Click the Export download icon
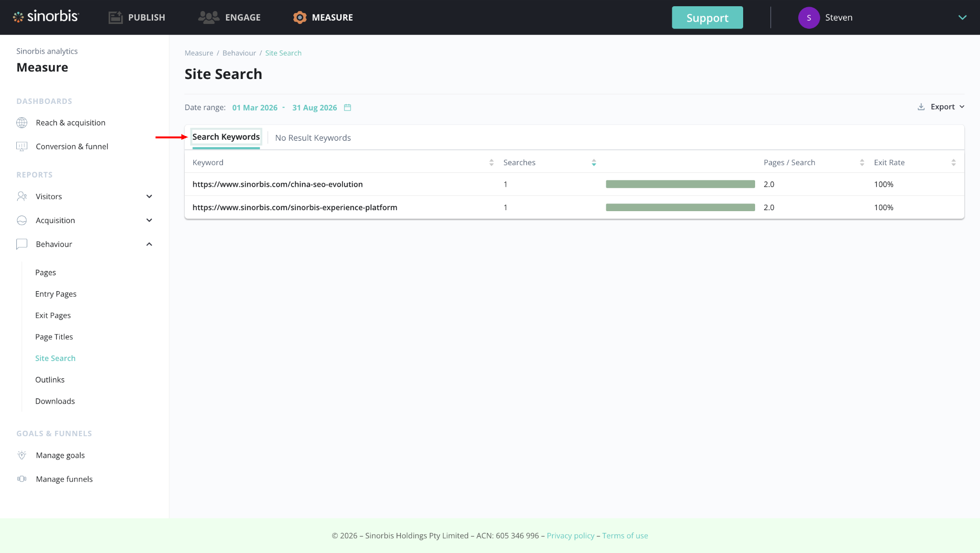Image resolution: width=980 pixels, height=553 pixels. (x=921, y=107)
